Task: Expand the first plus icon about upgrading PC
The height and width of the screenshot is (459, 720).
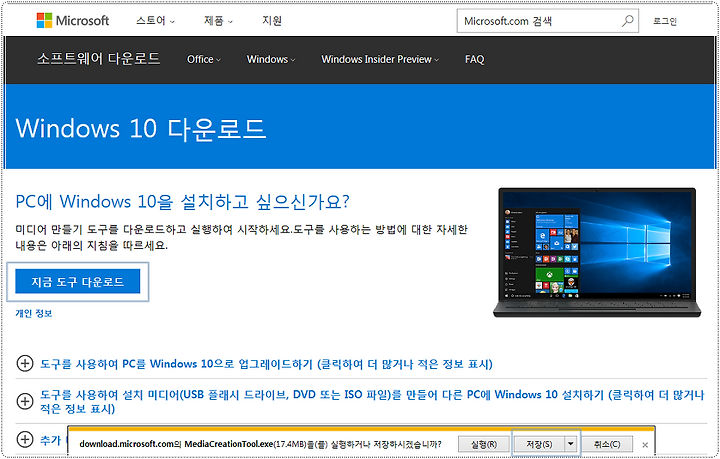Action: point(24,364)
